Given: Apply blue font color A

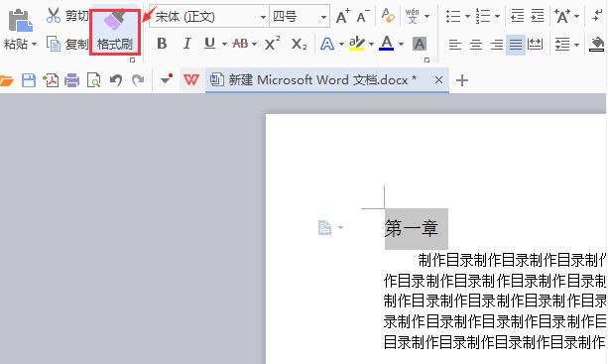Looking at the screenshot, I should pos(387,44).
